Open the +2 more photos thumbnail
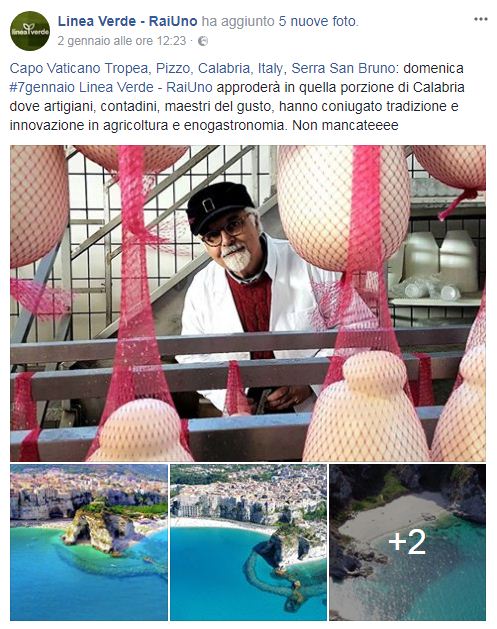Image resolution: width=497 pixels, height=629 pixels. pos(408,542)
